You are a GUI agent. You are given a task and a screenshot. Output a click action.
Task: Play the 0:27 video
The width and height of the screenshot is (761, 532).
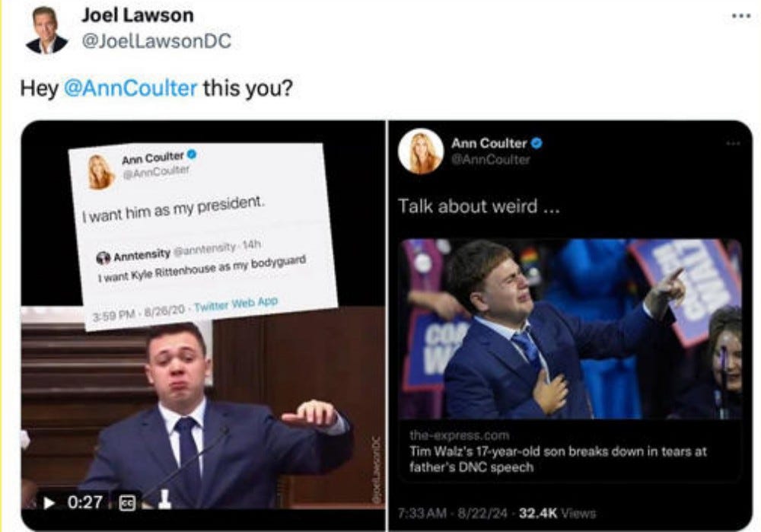click(x=49, y=503)
